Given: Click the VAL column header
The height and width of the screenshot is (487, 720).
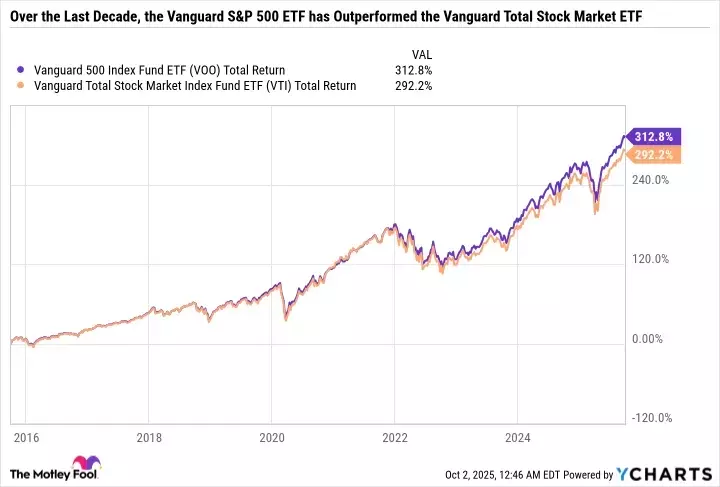Looking at the screenshot, I should tap(422, 53).
